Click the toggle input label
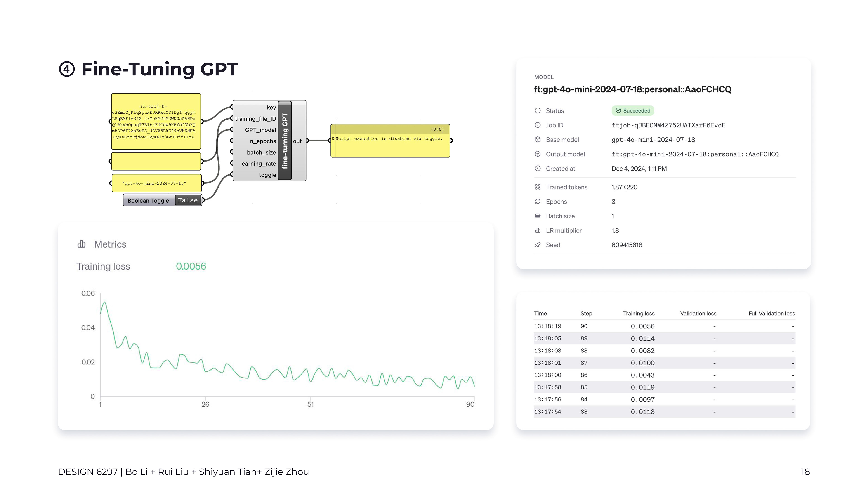 pos(268,175)
